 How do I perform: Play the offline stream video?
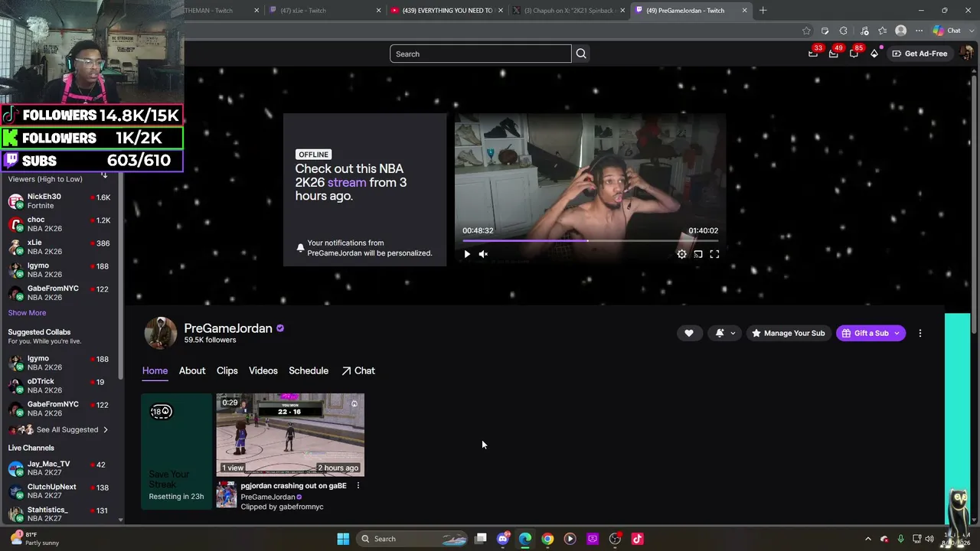tap(467, 254)
